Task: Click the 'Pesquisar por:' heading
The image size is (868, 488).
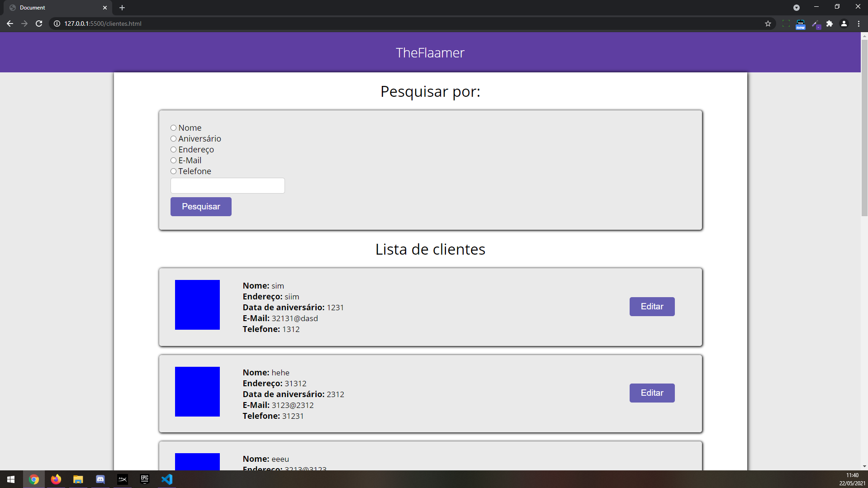Action: [430, 92]
